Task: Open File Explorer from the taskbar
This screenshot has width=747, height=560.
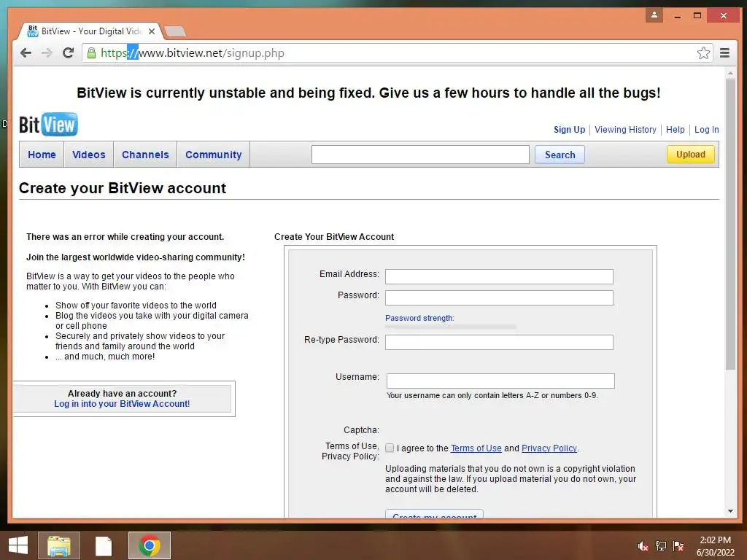Action: (59, 545)
